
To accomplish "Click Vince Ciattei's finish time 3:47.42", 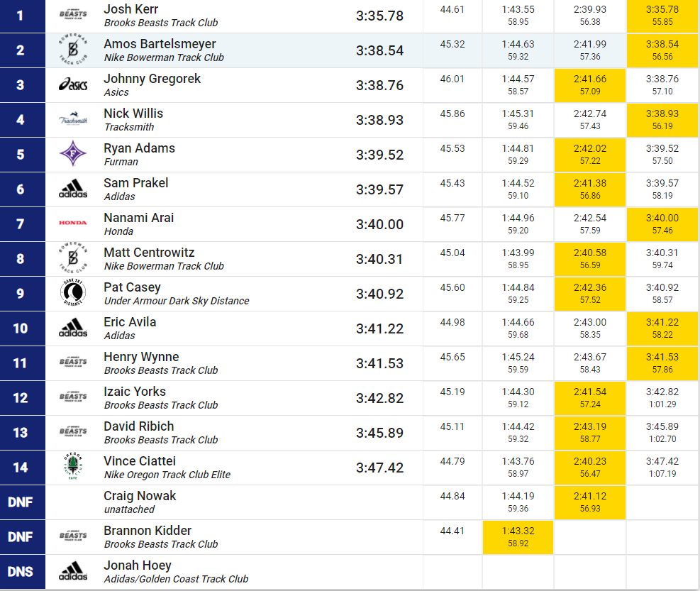I will click(x=379, y=468).
